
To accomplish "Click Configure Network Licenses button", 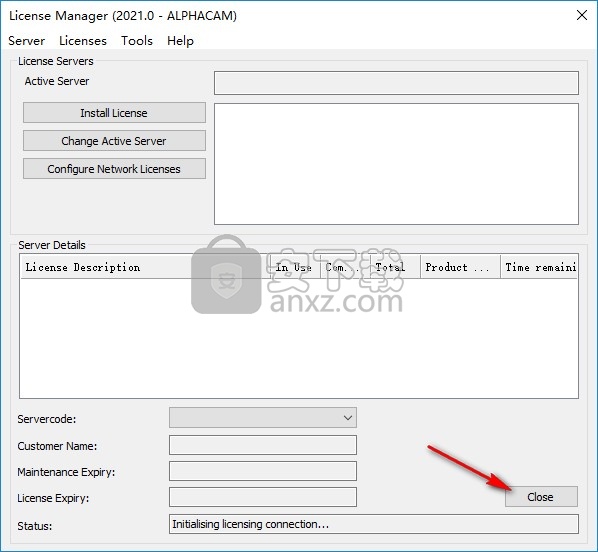I will (114, 169).
